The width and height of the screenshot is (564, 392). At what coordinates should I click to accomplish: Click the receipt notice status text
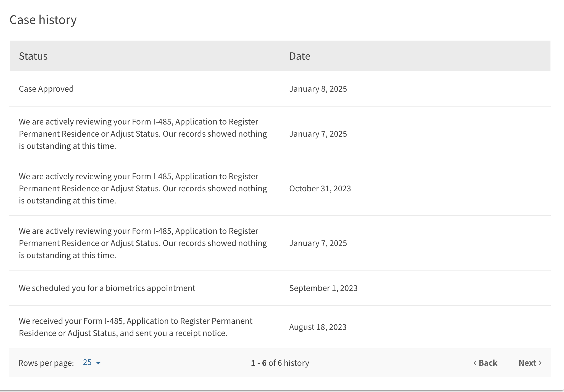pos(135,327)
